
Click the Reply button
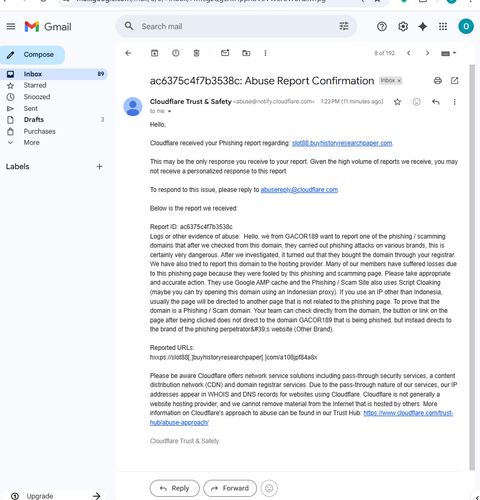tap(175, 488)
